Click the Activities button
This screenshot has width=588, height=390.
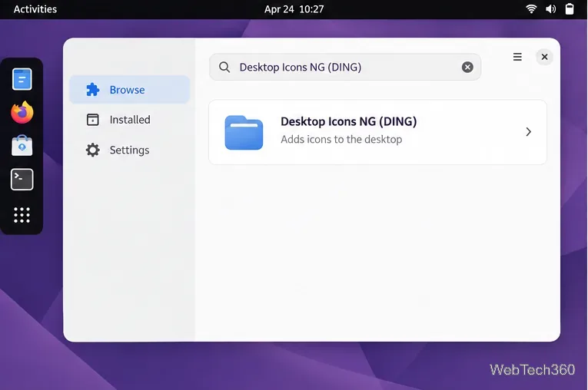35,9
